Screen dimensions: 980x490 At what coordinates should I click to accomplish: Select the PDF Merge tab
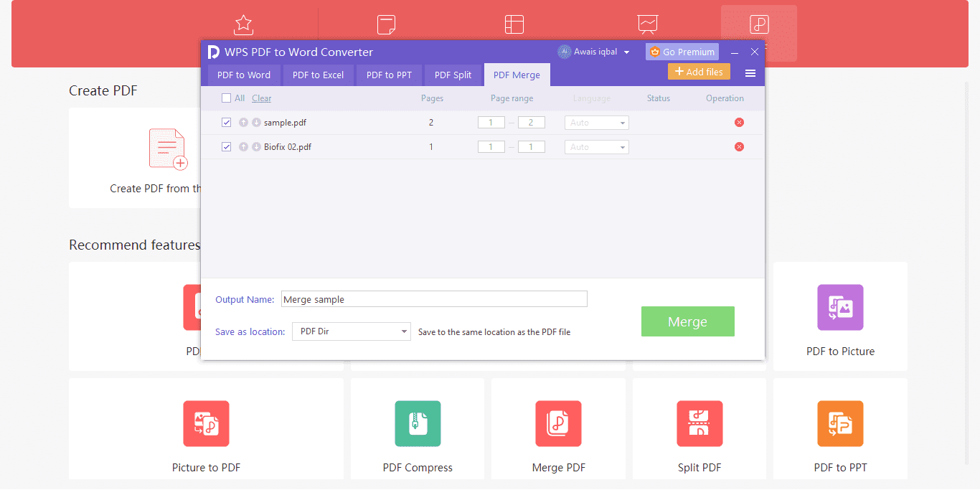click(517, 75)
